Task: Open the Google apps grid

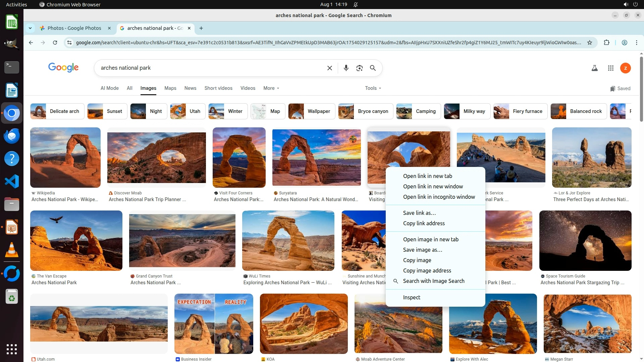Action: point(610,68)
